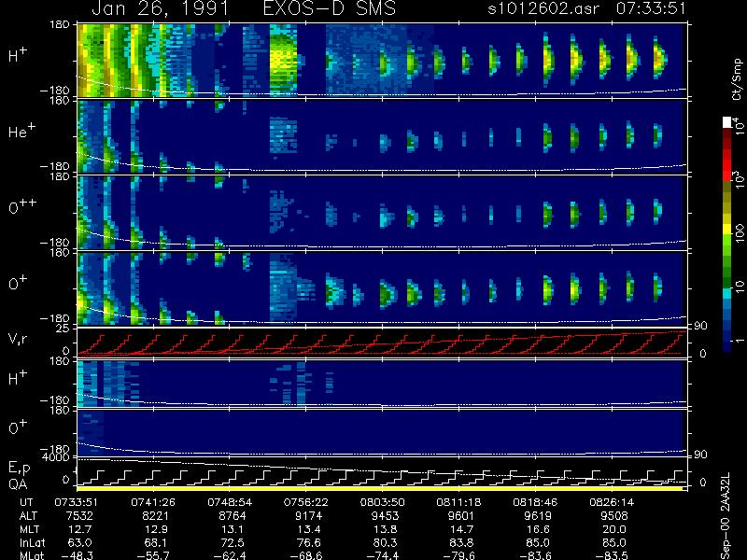Image resolution: width=747 pixels, height=560 pixels.
Task: Click the InLat value '76.6'
Action: [x=308, y=542]
